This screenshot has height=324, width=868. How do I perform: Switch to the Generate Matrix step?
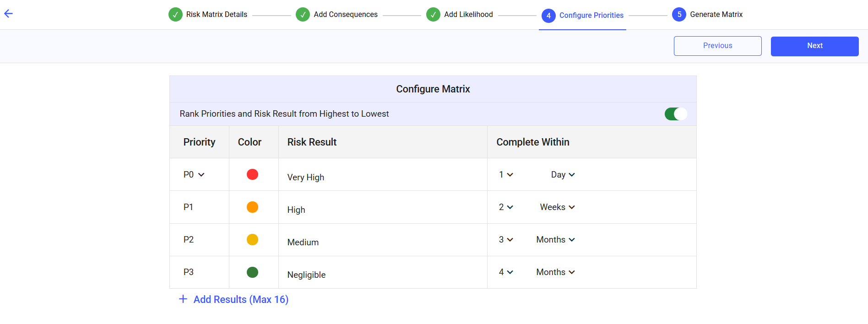716,15
